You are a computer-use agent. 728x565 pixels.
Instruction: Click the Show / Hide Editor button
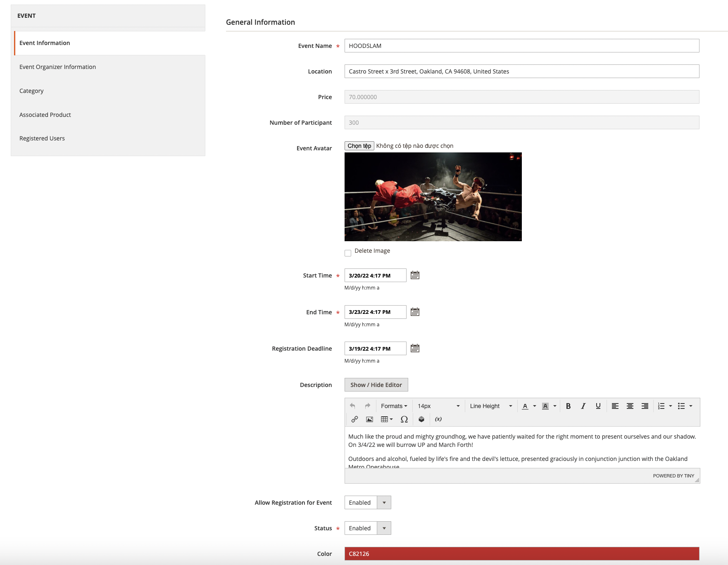[376, 385]
